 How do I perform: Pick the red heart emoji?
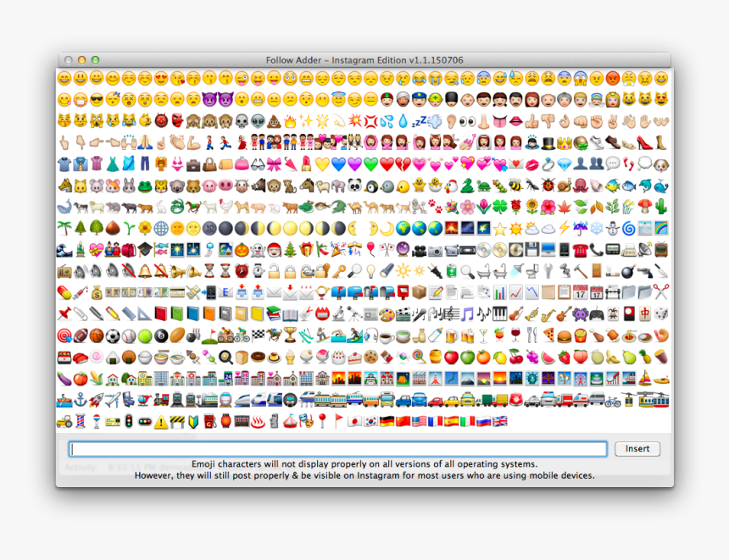(387, 163)
